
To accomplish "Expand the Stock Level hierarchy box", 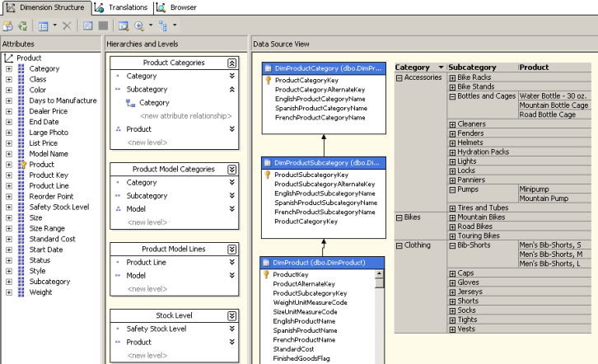I will pos(232,315).
